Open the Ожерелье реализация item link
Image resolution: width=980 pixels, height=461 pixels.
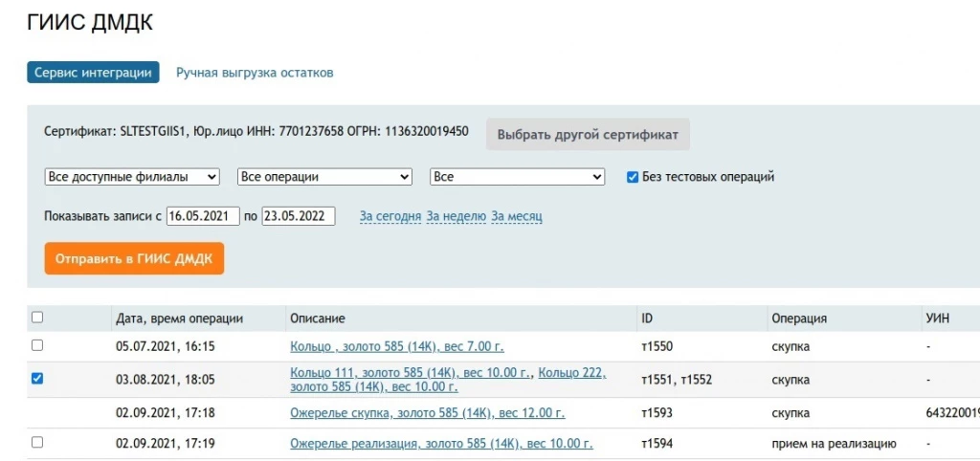click(441, 444)
